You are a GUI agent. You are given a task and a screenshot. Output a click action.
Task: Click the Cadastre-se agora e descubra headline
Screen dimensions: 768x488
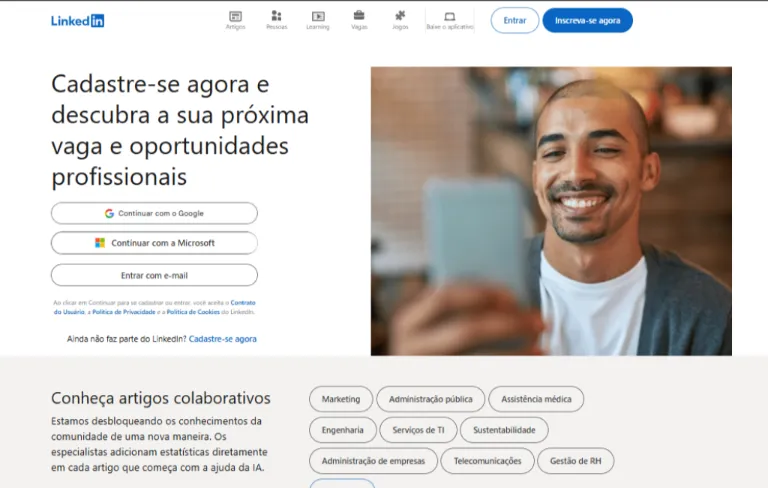coord(180,130)
